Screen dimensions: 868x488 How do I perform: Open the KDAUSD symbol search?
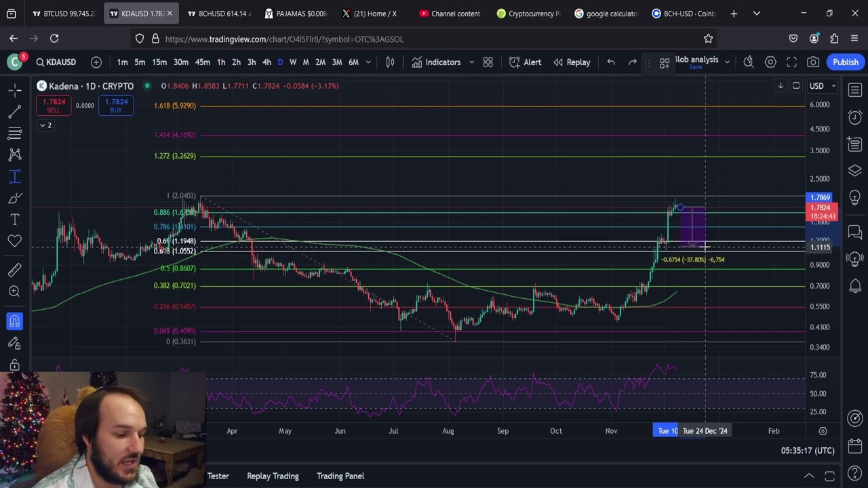tap(56, 62)
